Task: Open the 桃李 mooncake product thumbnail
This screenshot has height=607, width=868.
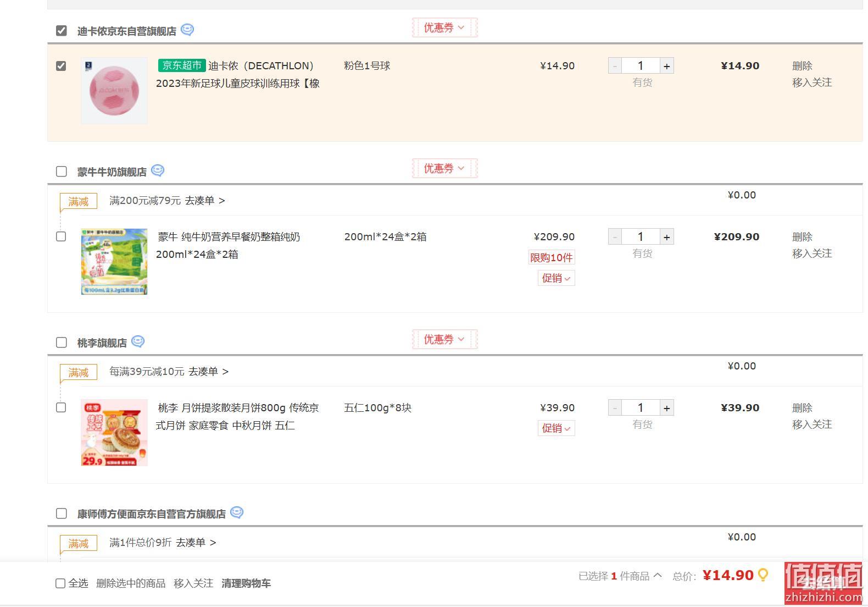Action: point(114,433)
